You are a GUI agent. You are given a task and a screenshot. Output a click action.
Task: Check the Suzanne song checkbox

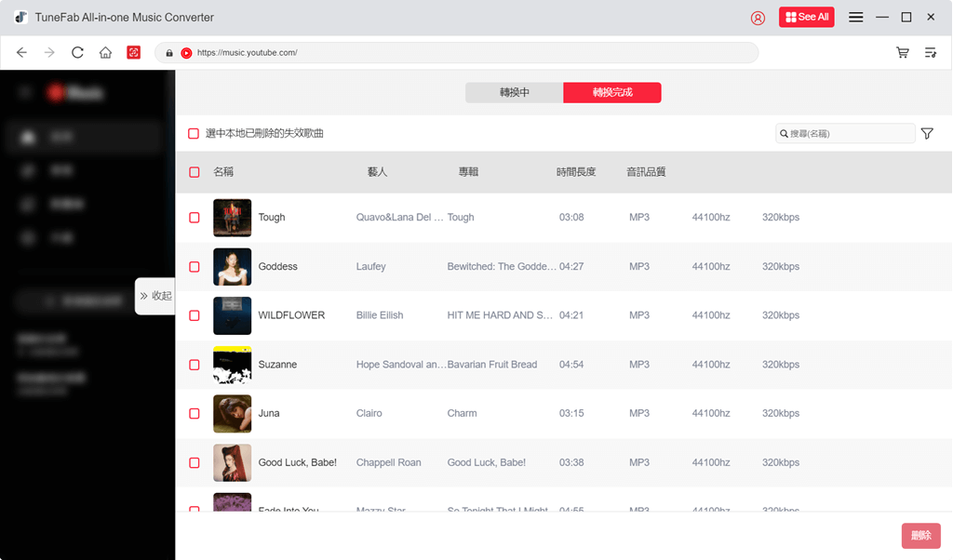click(194, 365)
